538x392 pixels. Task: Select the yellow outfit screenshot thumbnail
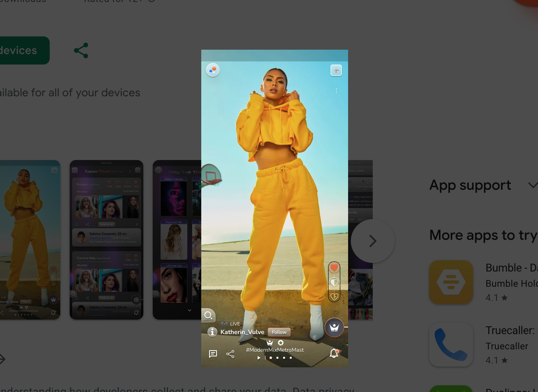click(x=30, y=239)
